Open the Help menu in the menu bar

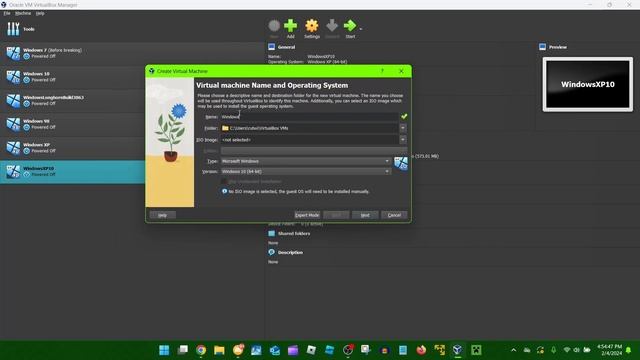point(40,13)
